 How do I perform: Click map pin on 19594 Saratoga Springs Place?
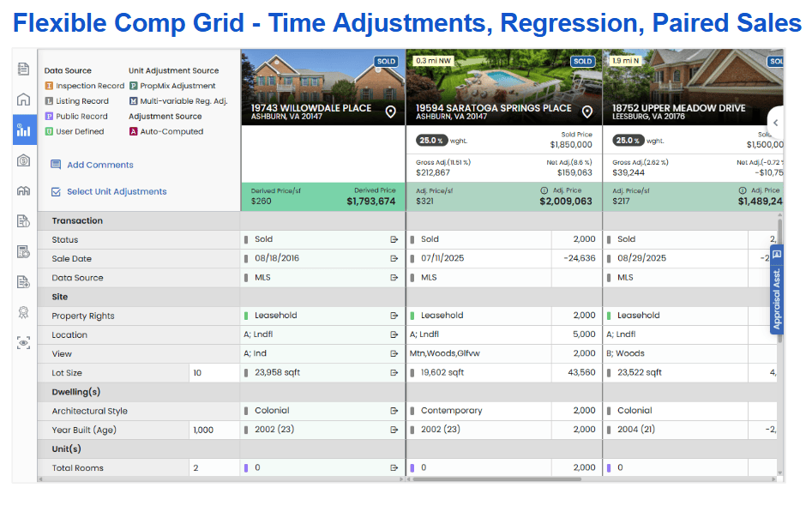point(587,111)
